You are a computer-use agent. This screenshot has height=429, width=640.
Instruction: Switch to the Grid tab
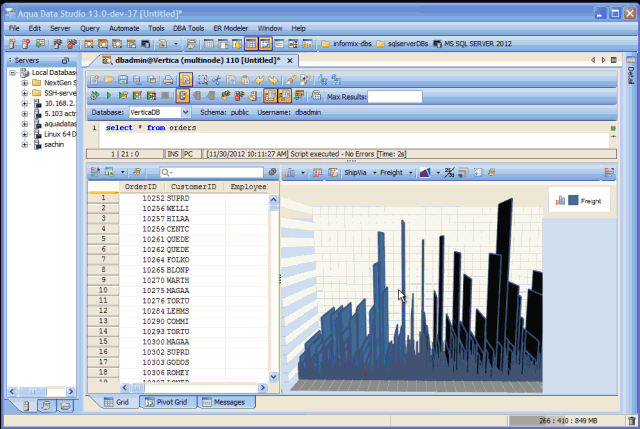point(118,402)
